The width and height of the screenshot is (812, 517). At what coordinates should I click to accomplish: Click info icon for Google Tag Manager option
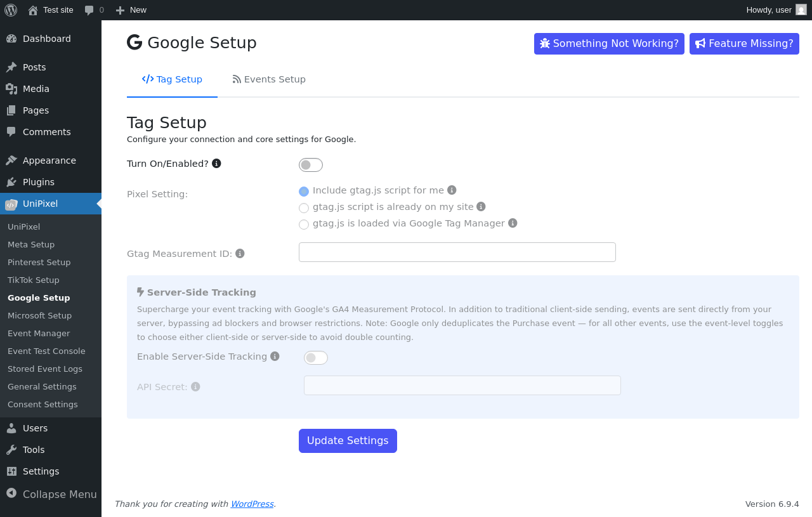coord(513,223)
